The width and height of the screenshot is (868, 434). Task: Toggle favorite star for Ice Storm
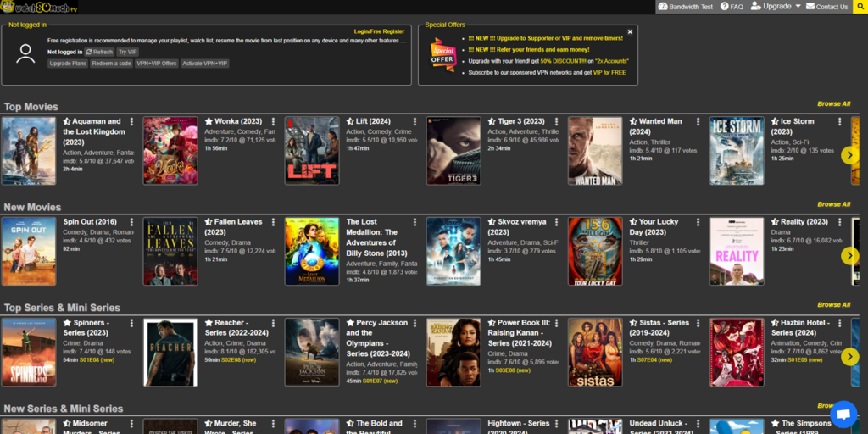(776, 121)
